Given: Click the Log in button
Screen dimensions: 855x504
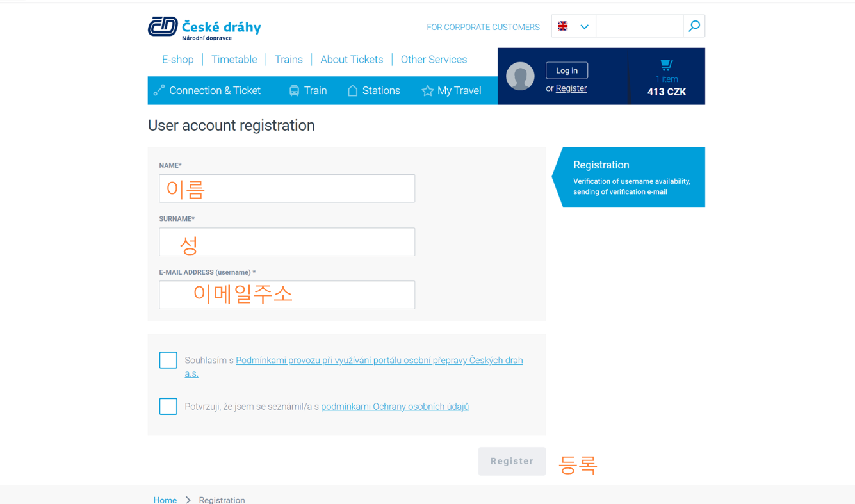Looking at the screenshot, I should (567, 70).
